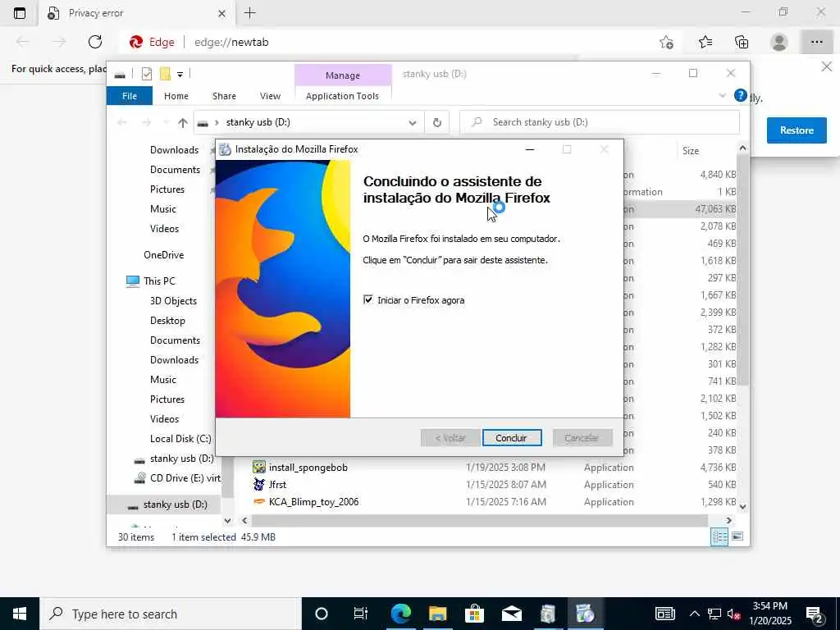Open Edge Collections icon
Image resolution: width=840 pixels, height=630 pixels.
point(742,42)
